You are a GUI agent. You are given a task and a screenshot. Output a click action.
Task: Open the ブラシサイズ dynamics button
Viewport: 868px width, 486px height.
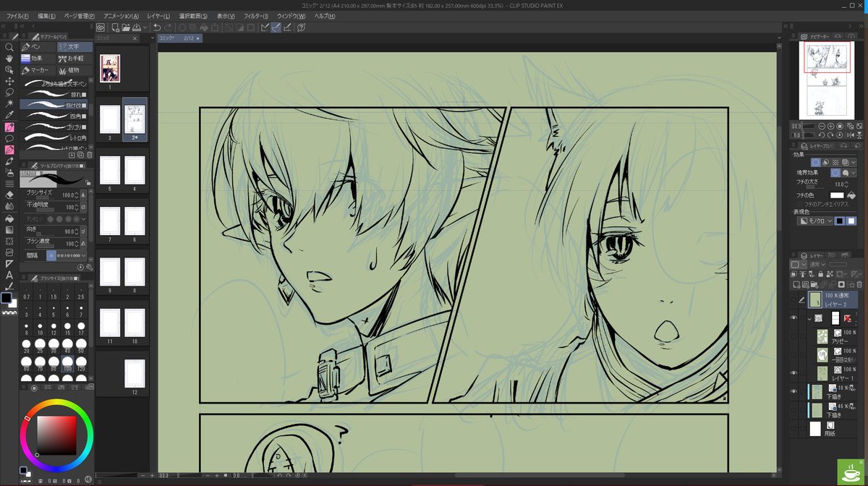click(x=84, y=195)
